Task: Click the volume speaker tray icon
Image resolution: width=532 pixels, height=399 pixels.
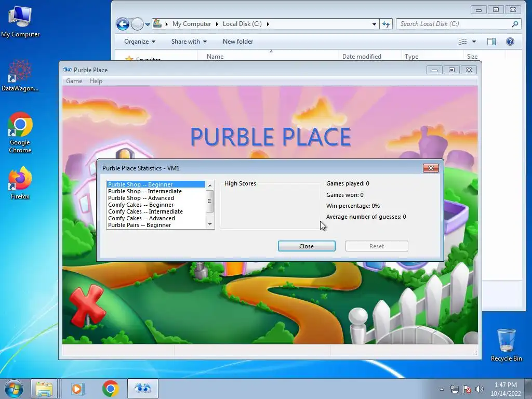Action: tap(480, 389)
